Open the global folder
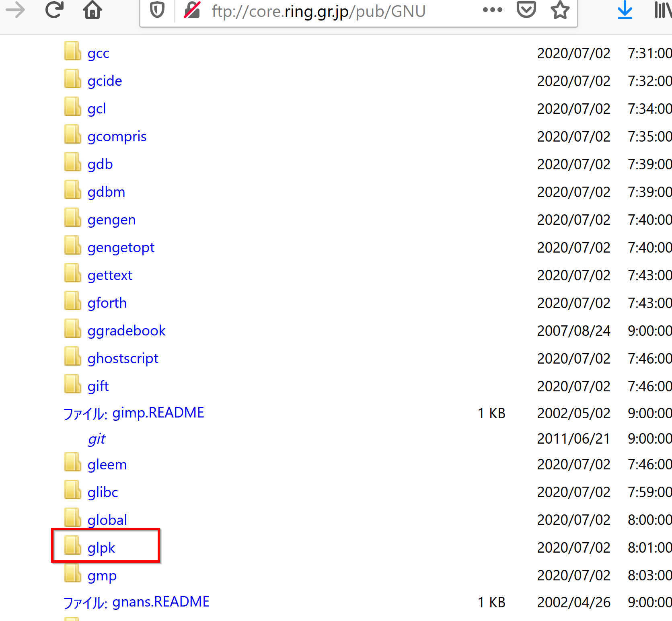This screenshot has height=621, width=672. tap(107, 520)
